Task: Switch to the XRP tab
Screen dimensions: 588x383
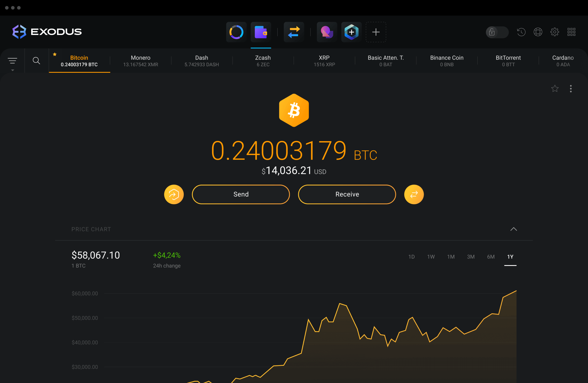Action: [x=324, y=61]
